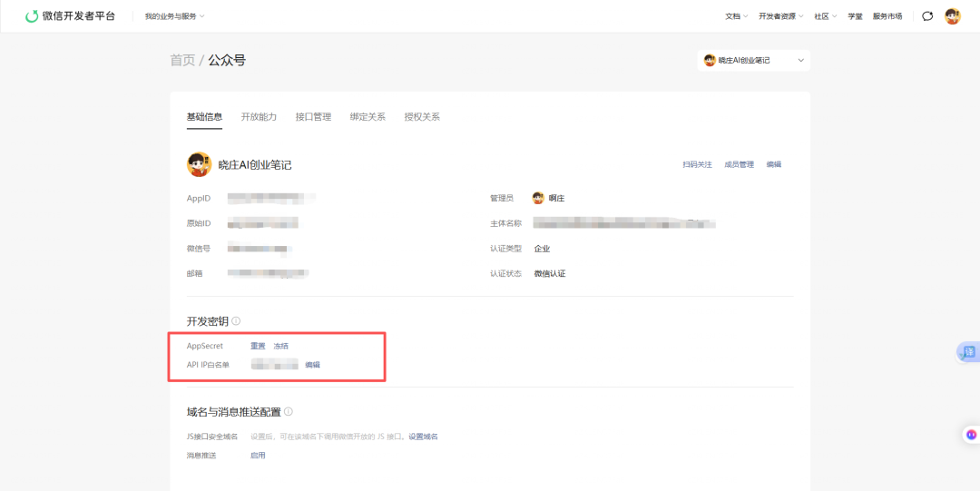Expand 我的业务与服务 dropdown

(x=174, y=16)
